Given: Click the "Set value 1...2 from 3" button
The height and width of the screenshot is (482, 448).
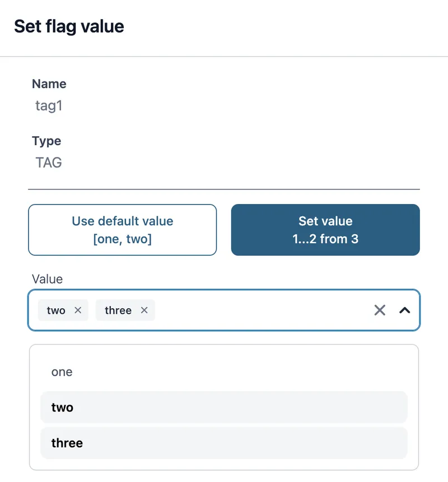Looking at the screenshot, I should [325, 229].
